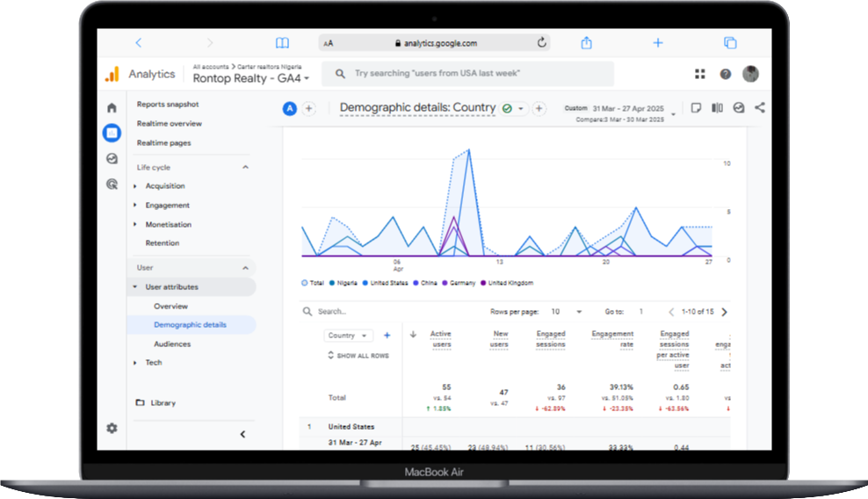Open the browser bookmarks book icon
The image size is (868, 499).
(x=282, y=43)
